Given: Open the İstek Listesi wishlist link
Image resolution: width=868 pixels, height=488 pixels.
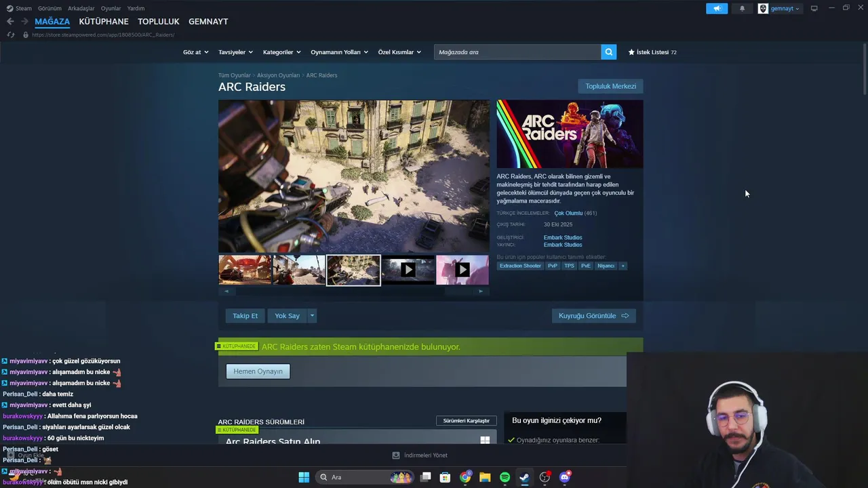Looking at the screenshot, I should [x=652, y=52].
